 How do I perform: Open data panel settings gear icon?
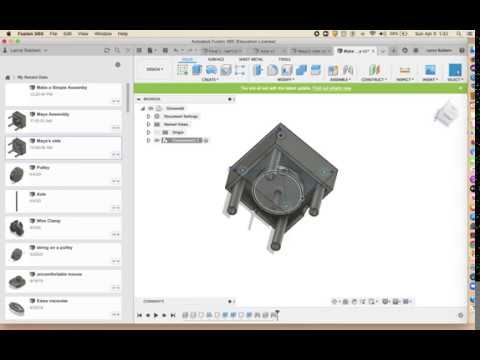118,65
